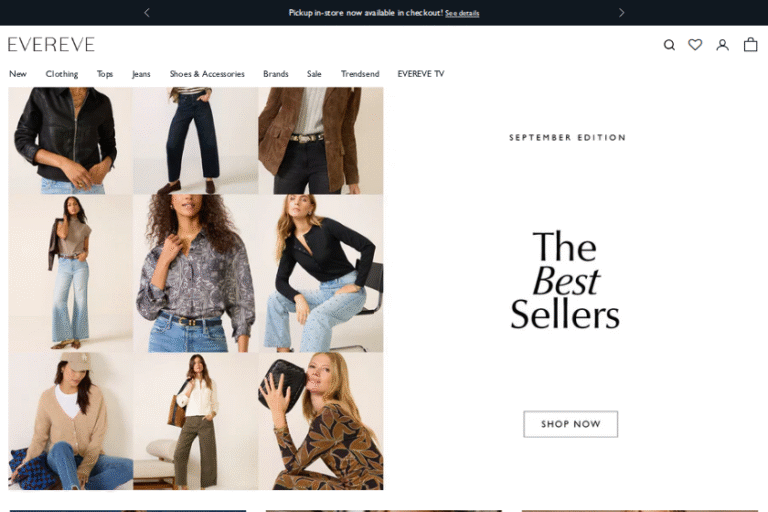
Task: Open the Shoes & Accessories menu
Action: click(207, 74)
